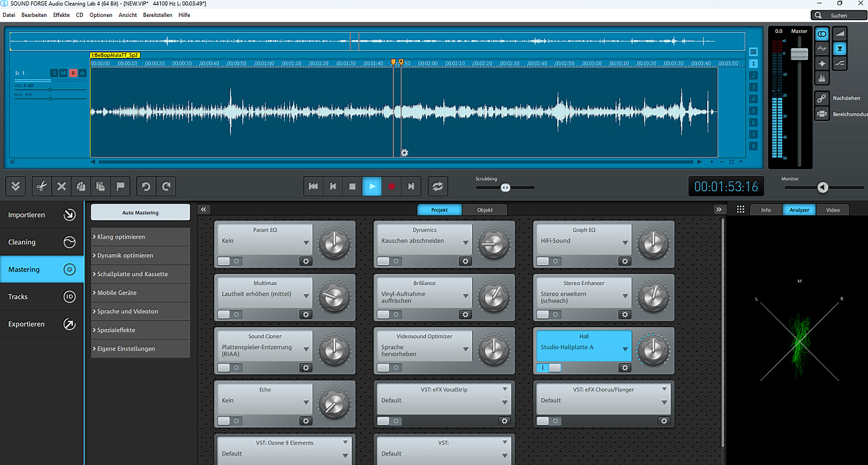868x465 pixels.
Task: Click the loop playback icon
Action: (437, 186)
